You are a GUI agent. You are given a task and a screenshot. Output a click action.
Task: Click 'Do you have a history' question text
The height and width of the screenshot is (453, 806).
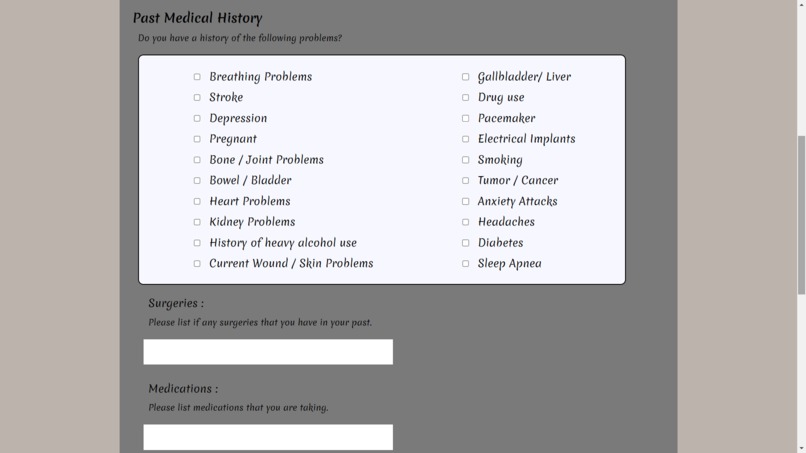[x=240, y=38]
